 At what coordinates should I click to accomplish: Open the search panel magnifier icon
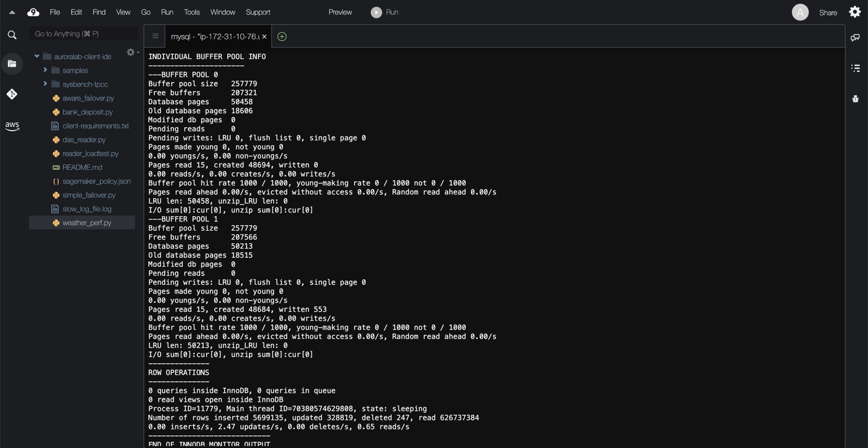pos(12,35)
